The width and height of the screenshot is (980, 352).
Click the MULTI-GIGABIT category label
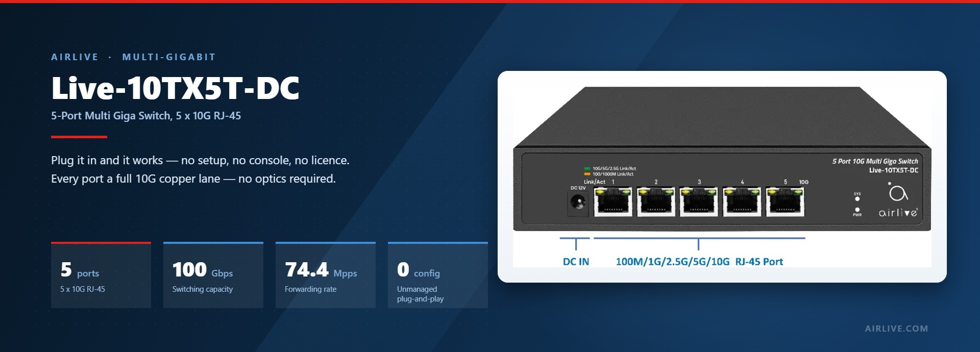[x=169, y=57]
